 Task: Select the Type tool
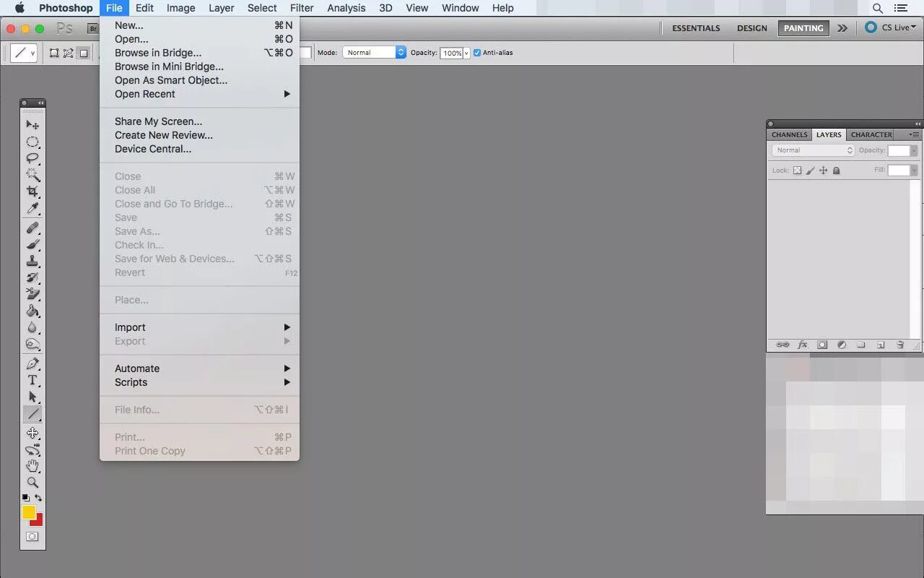(x=32, y=380)
